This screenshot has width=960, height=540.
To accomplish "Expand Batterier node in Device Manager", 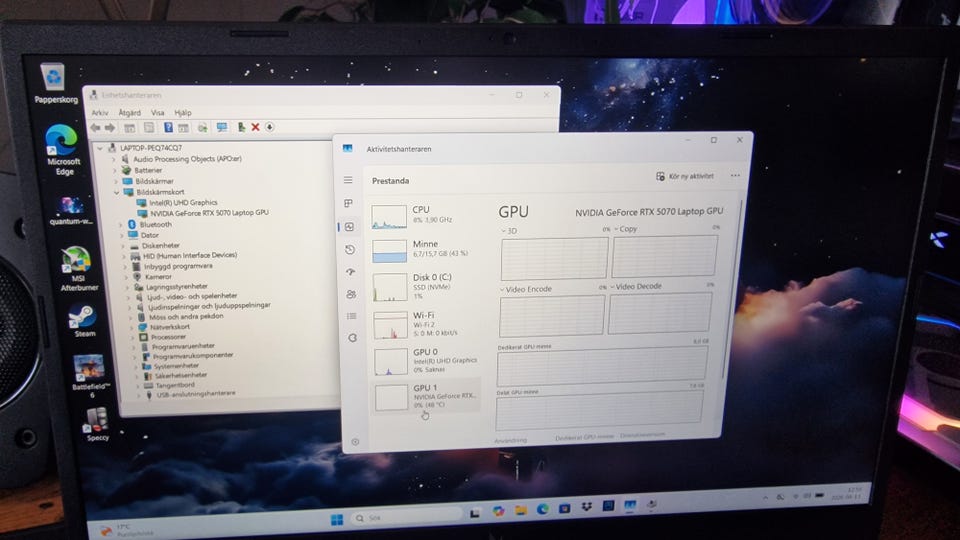I will point(114,170).
